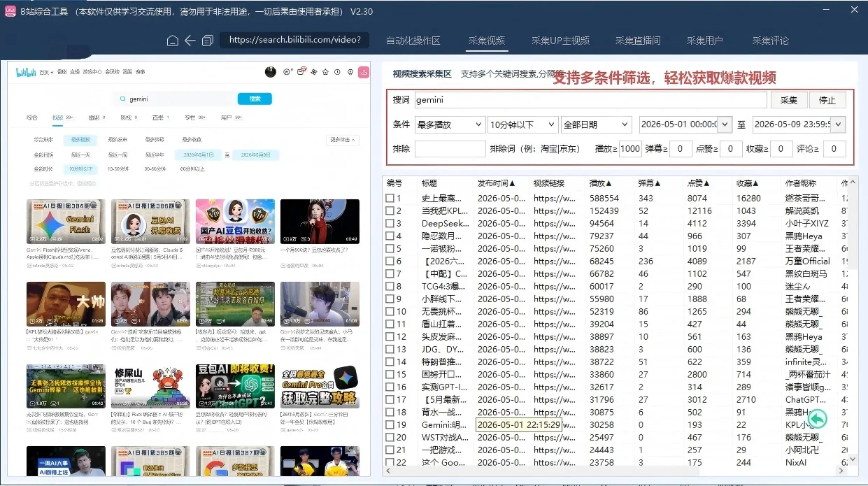Click the app logo in the title bar
Viewport: 868px width, 486px height.
click(x=10, y=11)
